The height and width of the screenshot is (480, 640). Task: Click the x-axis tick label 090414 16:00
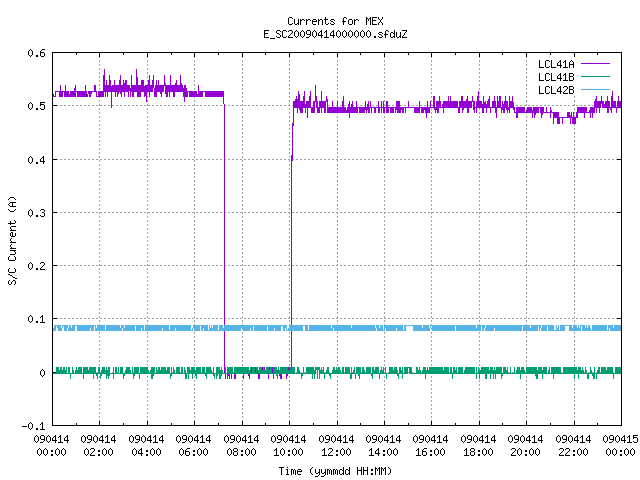pyautogui.click(x=430, y=446)
